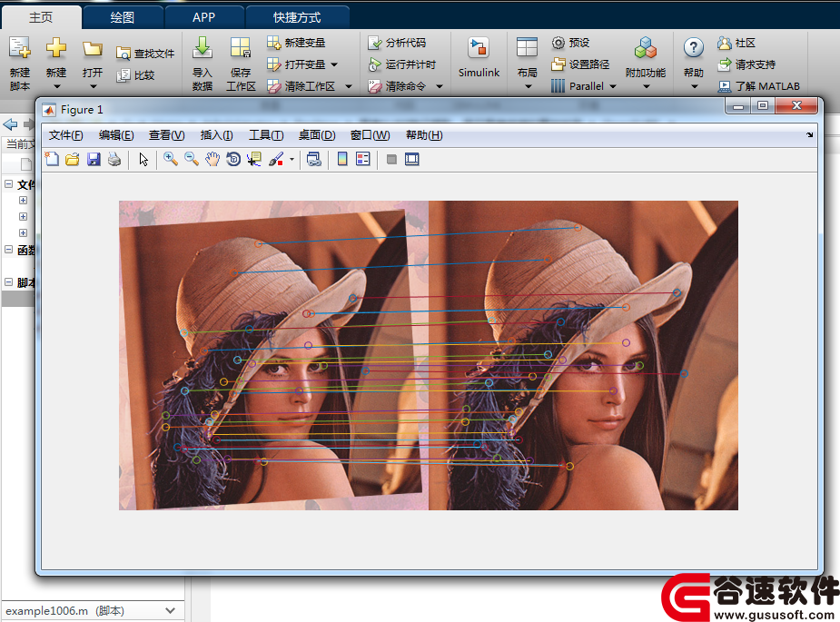
Task: Open 窗口(W) menu in Figure window
Action: (x=371, y=135)
